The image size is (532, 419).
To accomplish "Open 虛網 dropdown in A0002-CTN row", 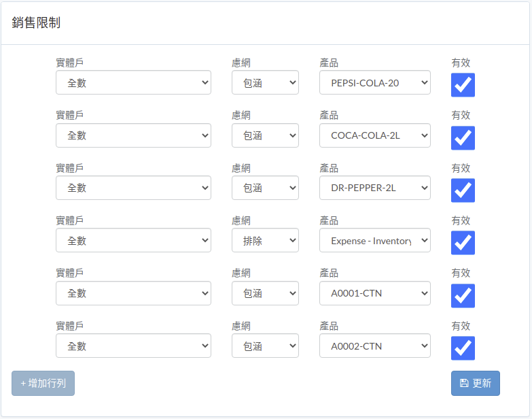I will coord(266,346).
